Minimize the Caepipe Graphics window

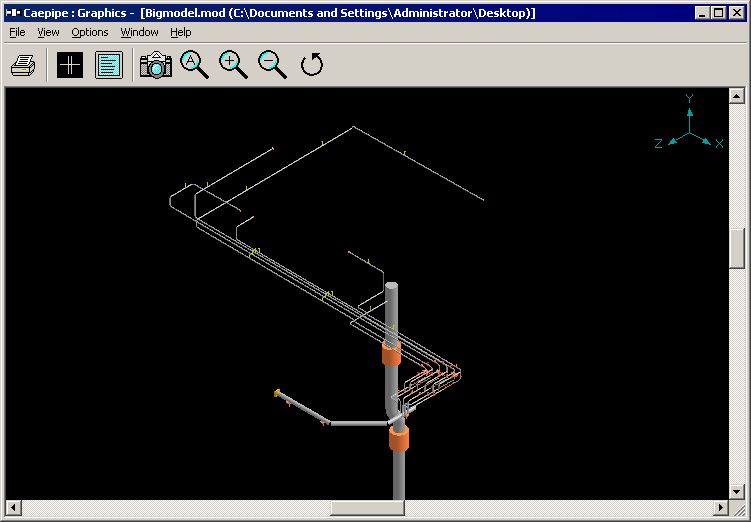702,13
